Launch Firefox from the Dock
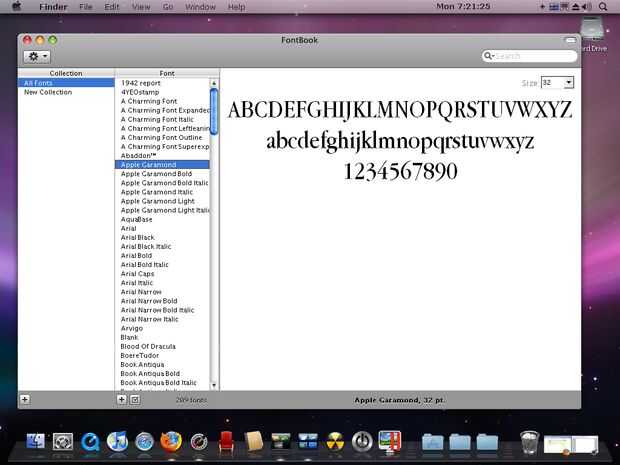 click(171, 441)
